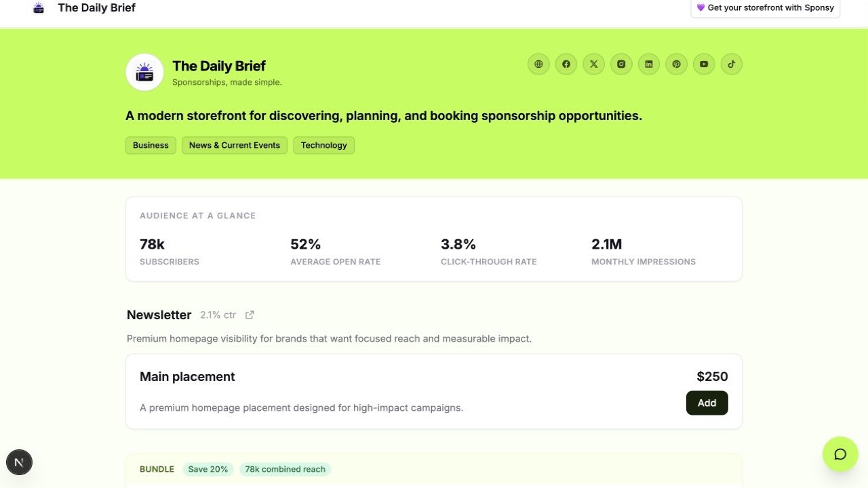Image resolution: width=868 pixels, height=488 pixels.
Task: Click the 52% average open rate value
Action: tap(306, 244)
